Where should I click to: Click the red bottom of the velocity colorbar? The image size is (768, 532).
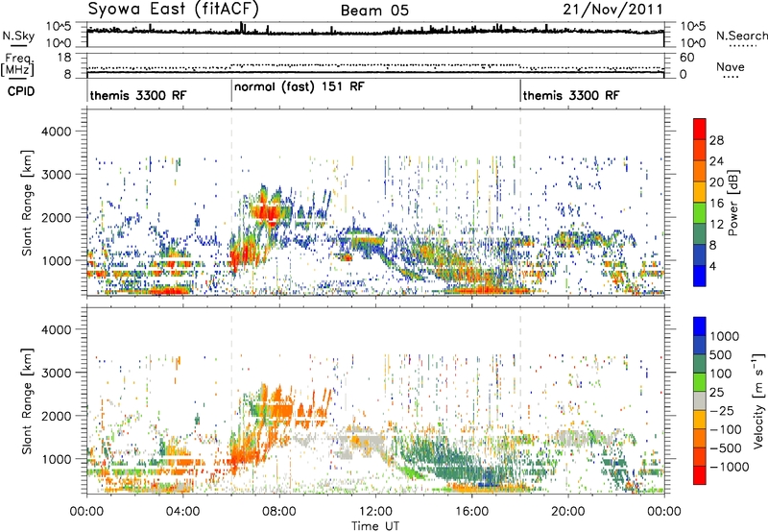(x=700, y=475)
